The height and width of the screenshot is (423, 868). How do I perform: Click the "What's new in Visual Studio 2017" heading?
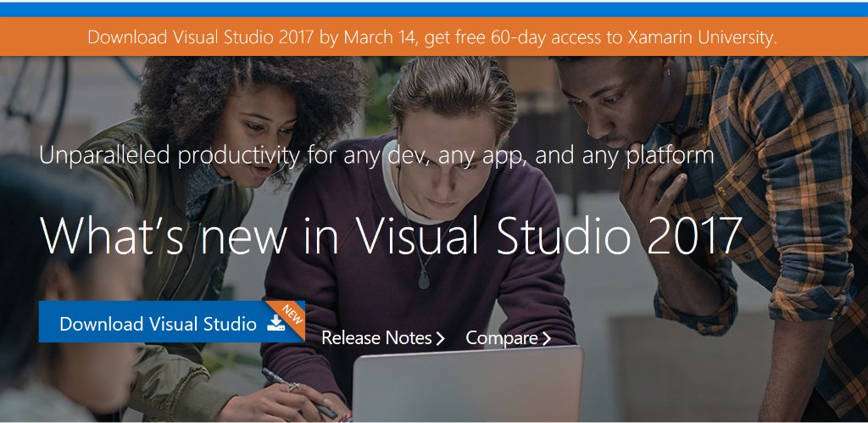point(391,236)
